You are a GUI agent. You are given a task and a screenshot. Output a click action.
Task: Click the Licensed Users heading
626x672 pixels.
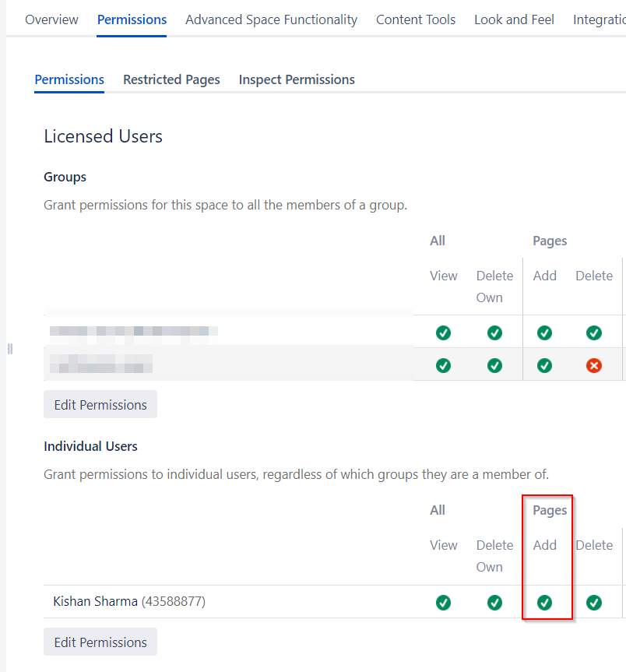pos(104,136)
